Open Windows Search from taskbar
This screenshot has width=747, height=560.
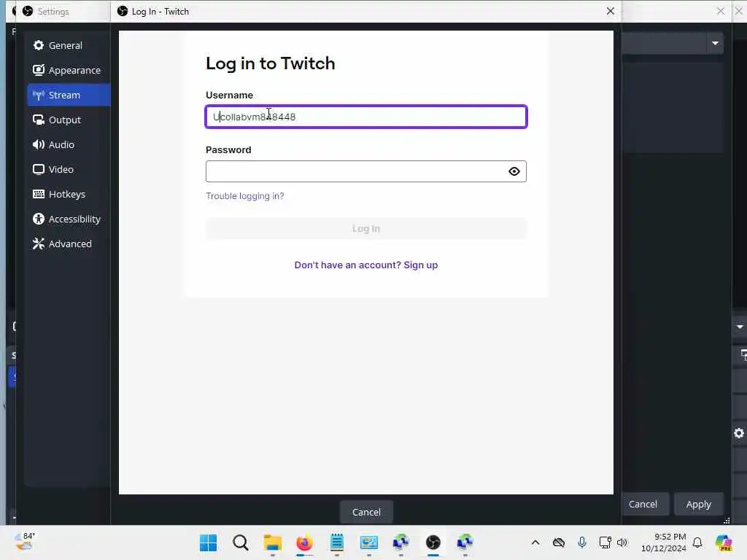(x=241, y=542)
